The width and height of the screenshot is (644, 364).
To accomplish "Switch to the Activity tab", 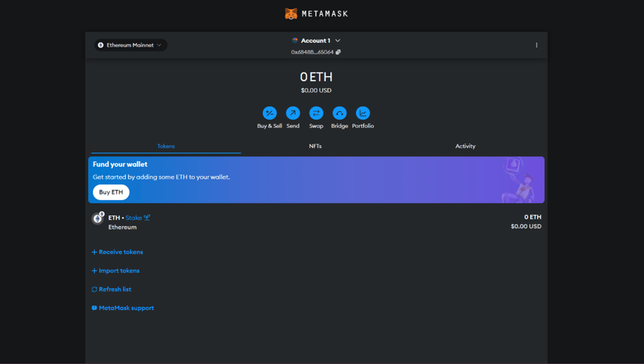I will coord(465,147).
